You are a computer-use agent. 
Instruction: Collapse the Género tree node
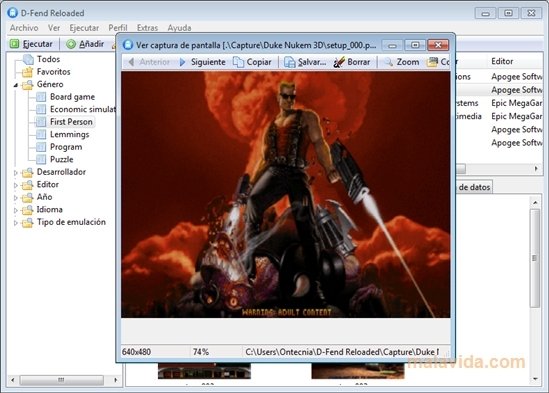point(16,85)
